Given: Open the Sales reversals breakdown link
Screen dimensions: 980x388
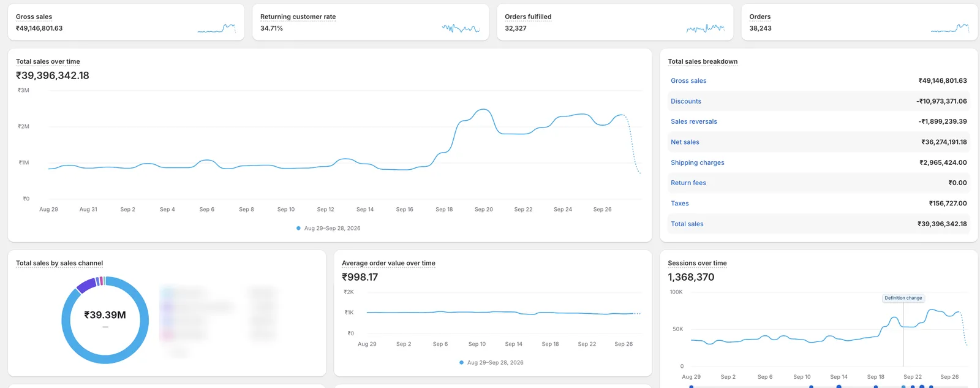Looking at the screenshot, I should coord(694,121).
